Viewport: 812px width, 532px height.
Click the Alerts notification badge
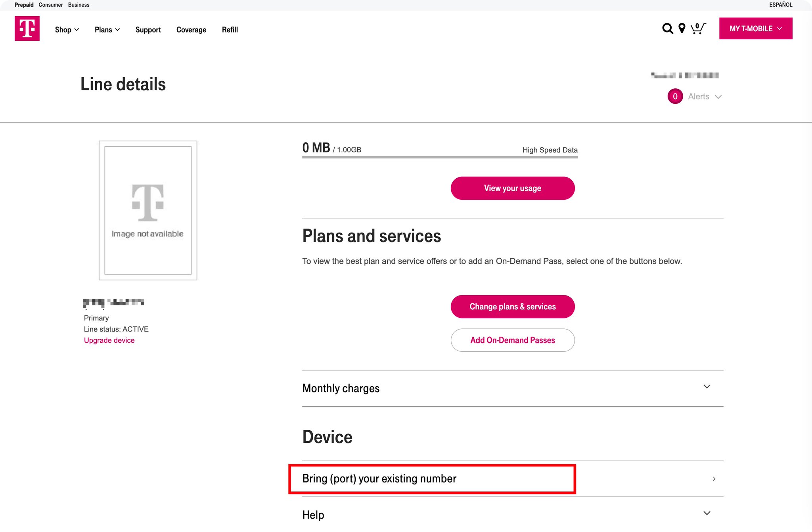675,96
